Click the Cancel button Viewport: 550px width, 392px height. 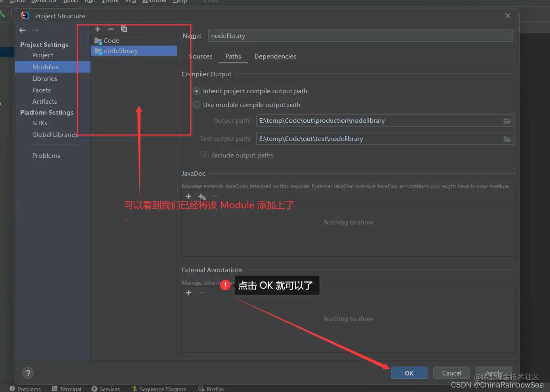[451, 373]
